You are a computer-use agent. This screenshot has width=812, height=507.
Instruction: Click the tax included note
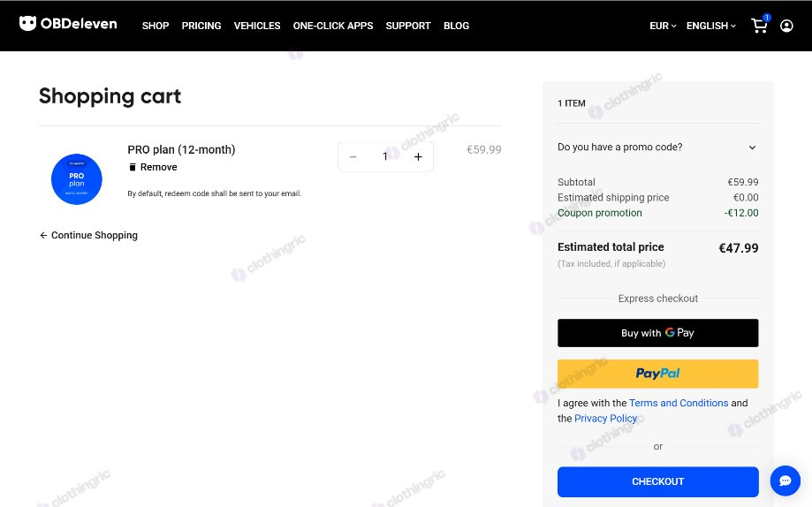[x=611, y=263]
